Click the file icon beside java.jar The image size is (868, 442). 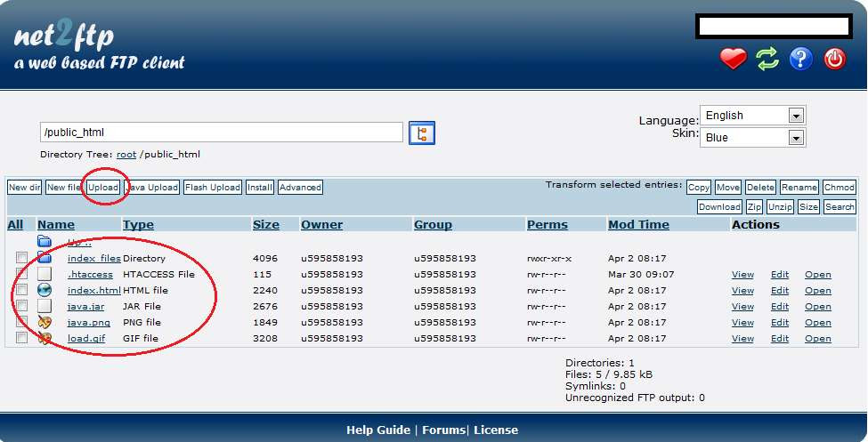[x=45, y=306]
